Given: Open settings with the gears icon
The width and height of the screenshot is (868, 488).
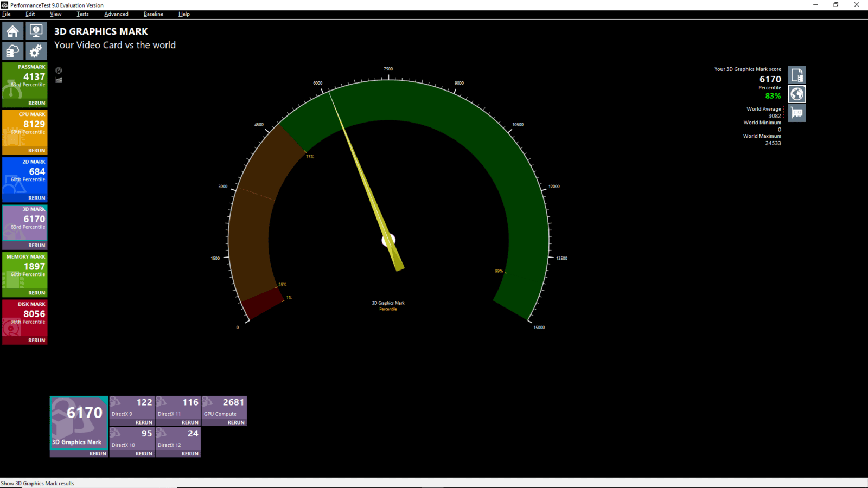Looking at the screenshot, I should click(x=36, y=52).
